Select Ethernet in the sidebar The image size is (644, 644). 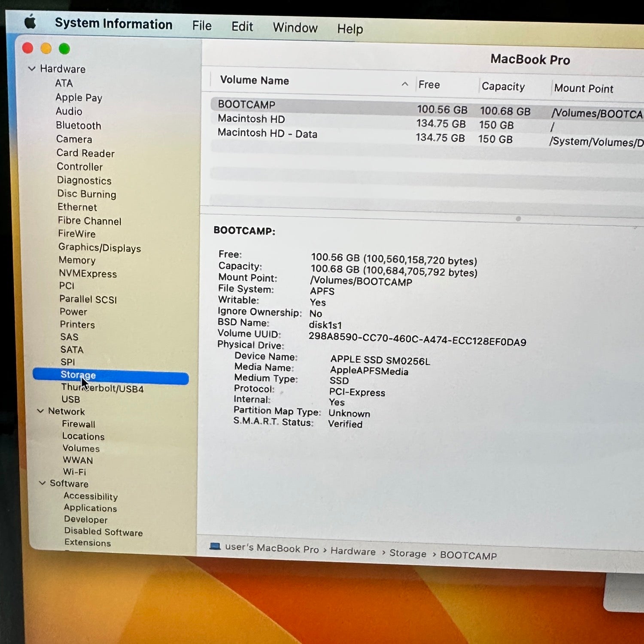pos(77,207)
